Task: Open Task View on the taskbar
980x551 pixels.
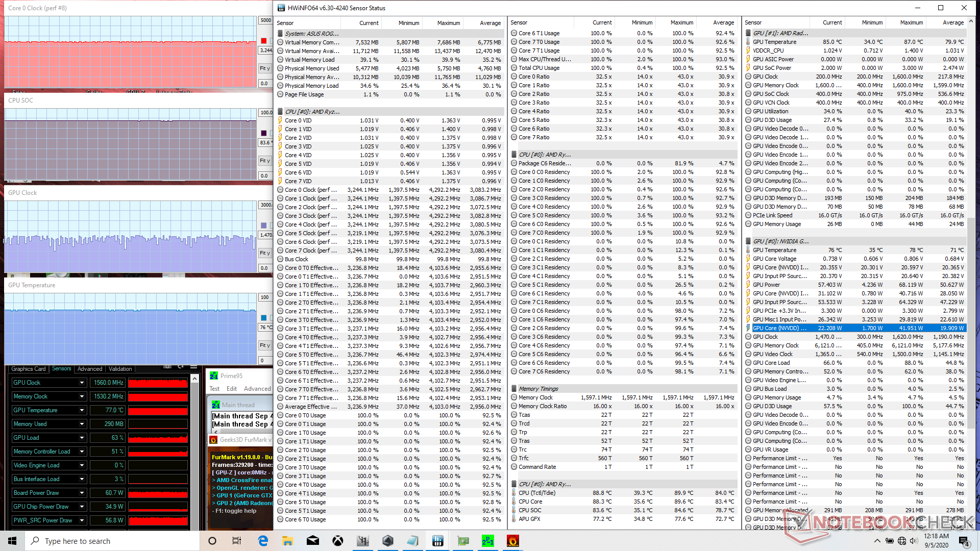Action: (237, 541)
